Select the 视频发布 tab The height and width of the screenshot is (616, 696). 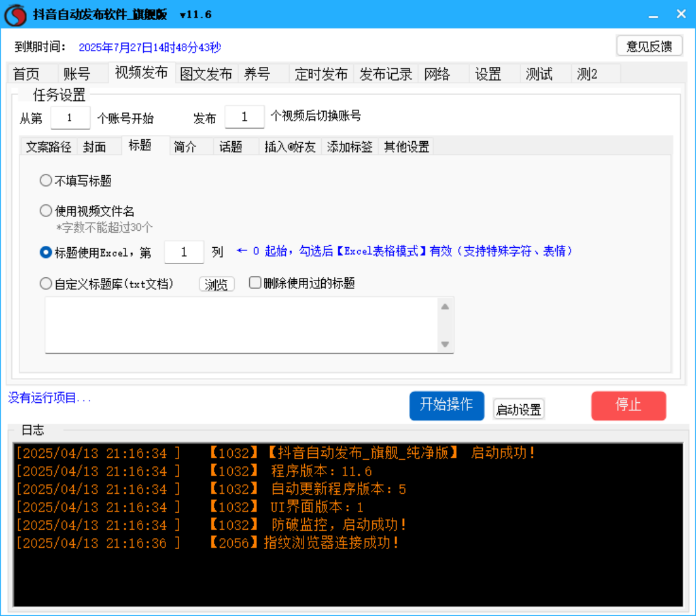[x=141, y=73]
